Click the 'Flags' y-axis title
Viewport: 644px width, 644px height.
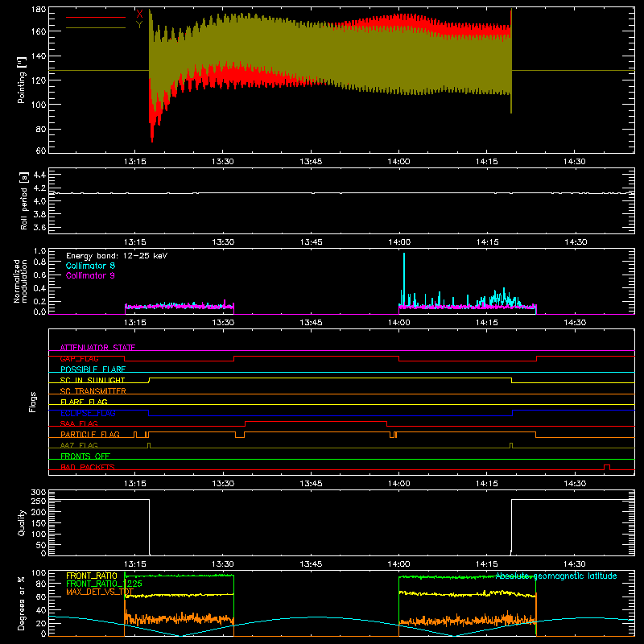pos(32,402)
